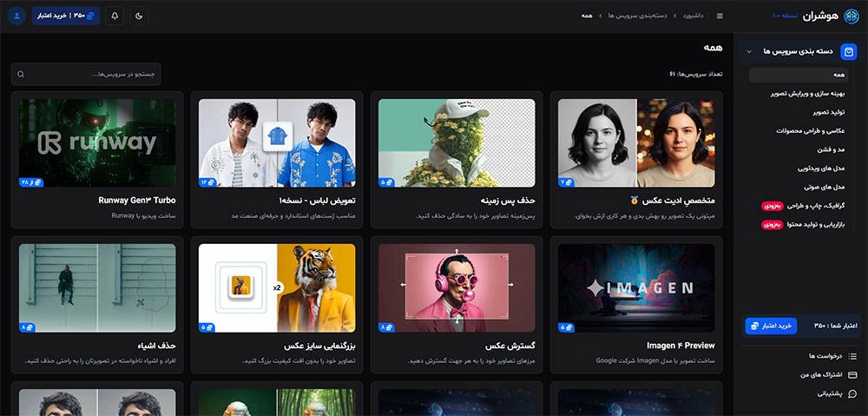Screen dimensions: 868x416
Task: Collapse the دسته بندی سرویس ها chevron
Action: 749,52
